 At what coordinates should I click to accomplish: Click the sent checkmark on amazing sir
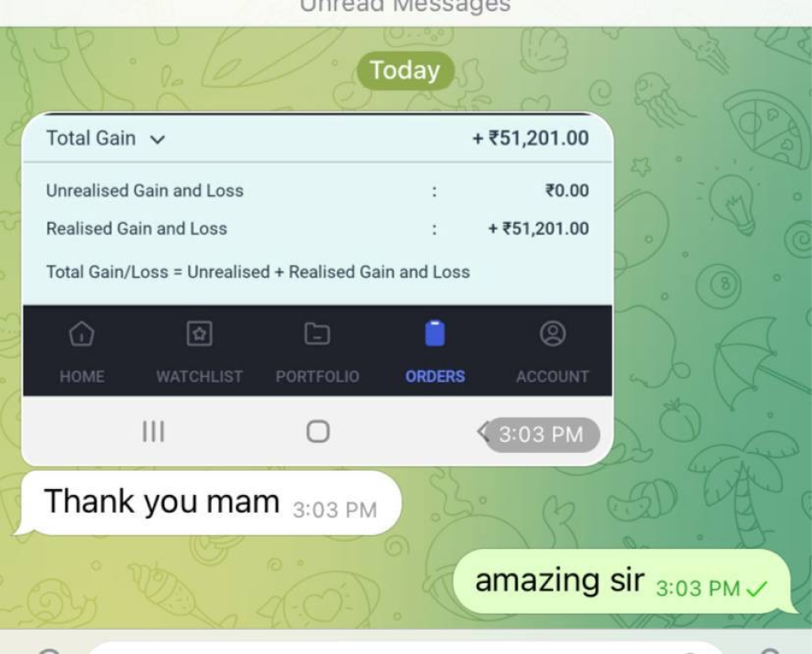(x=756, y=588)
